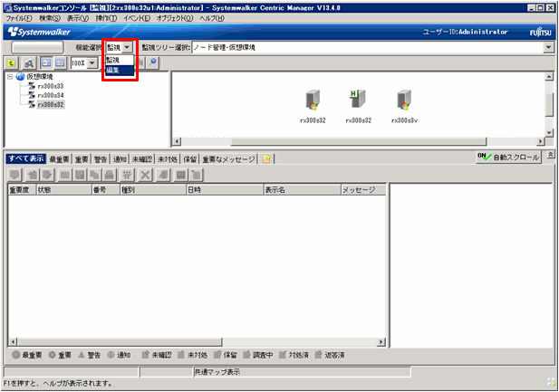Click the メッセージ column header
559x392 pixels.
[x=363, y=190]
